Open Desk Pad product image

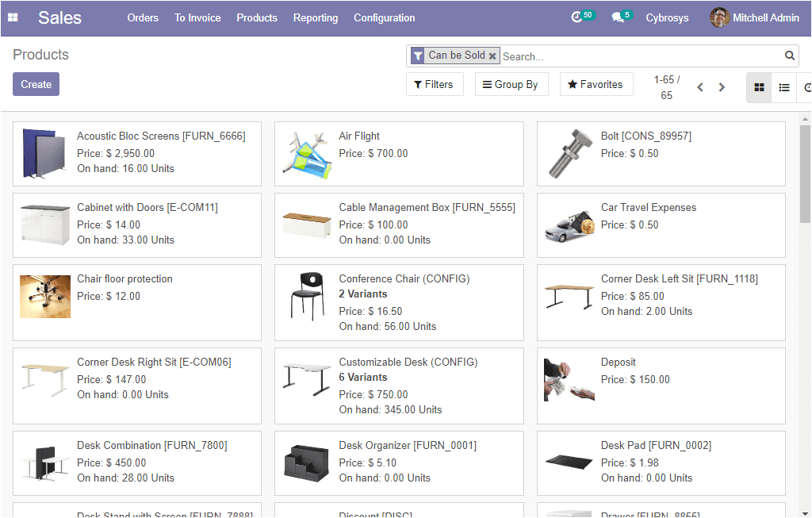pyautogui.click(x=569, y=461)
